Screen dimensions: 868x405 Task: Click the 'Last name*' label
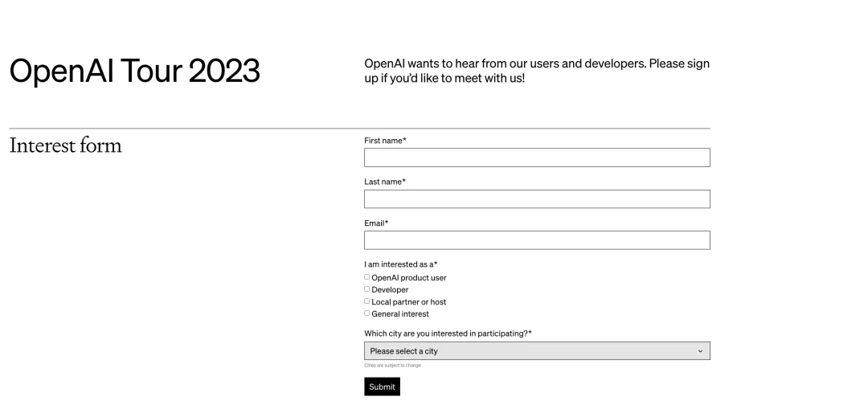tap(385, 182)
